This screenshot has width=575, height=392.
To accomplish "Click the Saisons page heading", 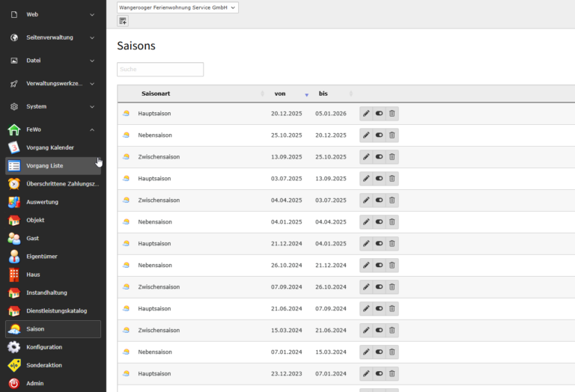I will coord(136,46).
